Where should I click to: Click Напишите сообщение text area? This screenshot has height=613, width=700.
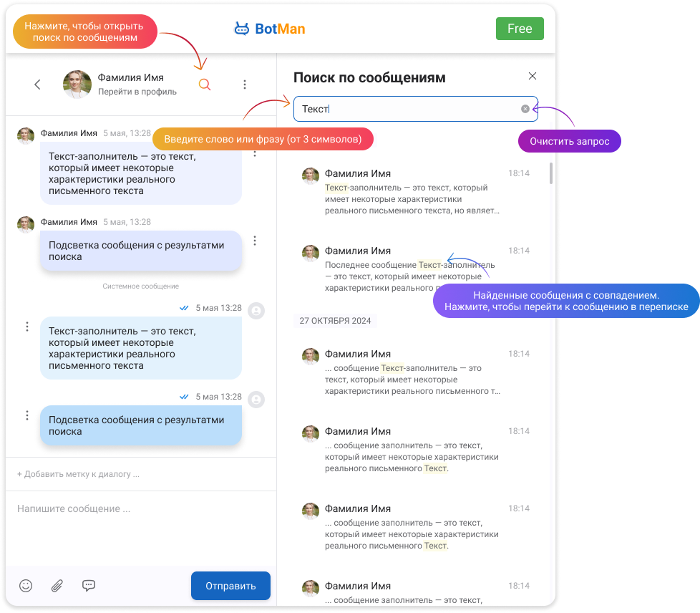pos(140,527)
